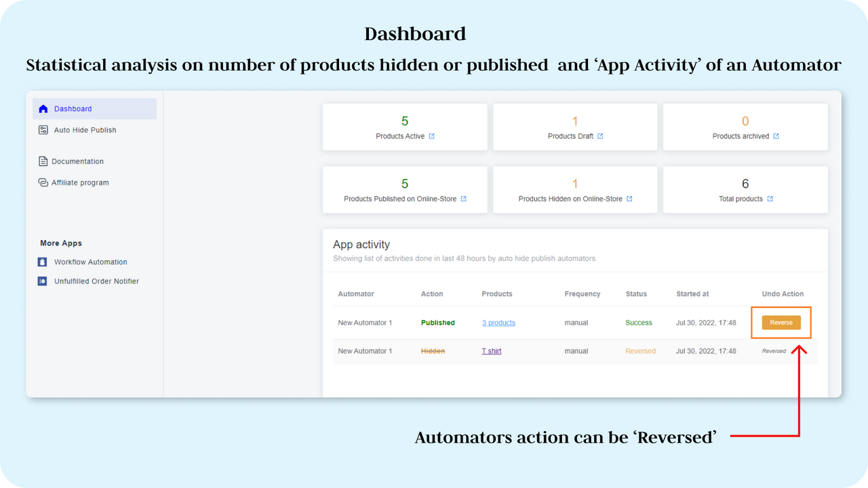Image resolution: width=868 pixels, height=488 pixels.
Task: Open external link icon beside Products Published on Online-Store
Action: (x=464, y=199)
